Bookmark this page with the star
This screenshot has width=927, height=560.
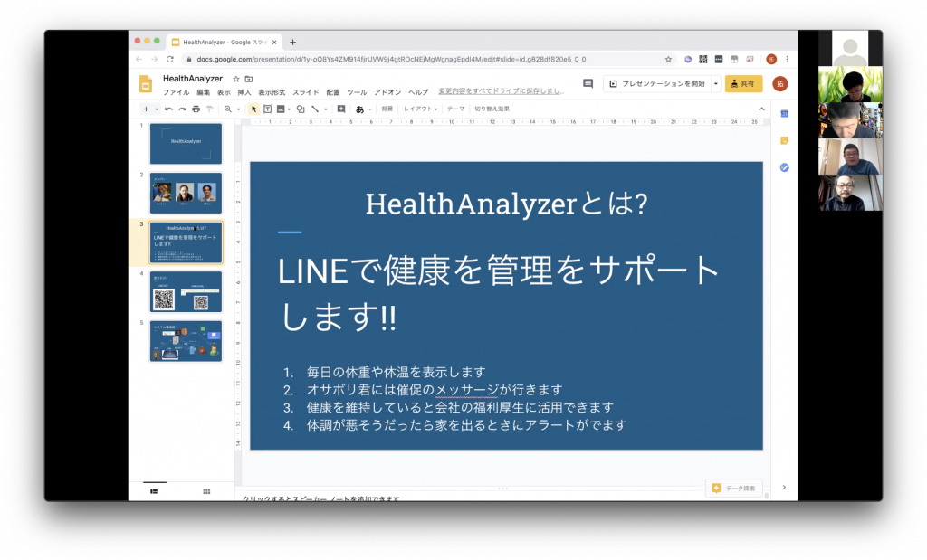669,59
